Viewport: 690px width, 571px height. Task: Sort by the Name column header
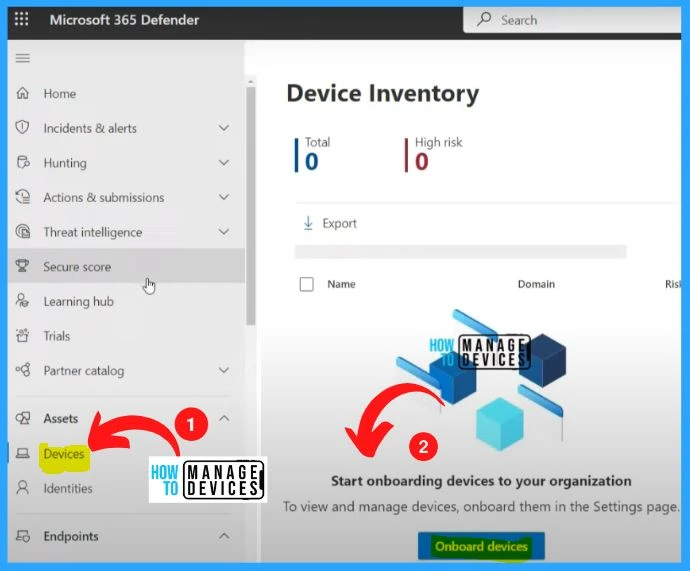click(341, 284)
